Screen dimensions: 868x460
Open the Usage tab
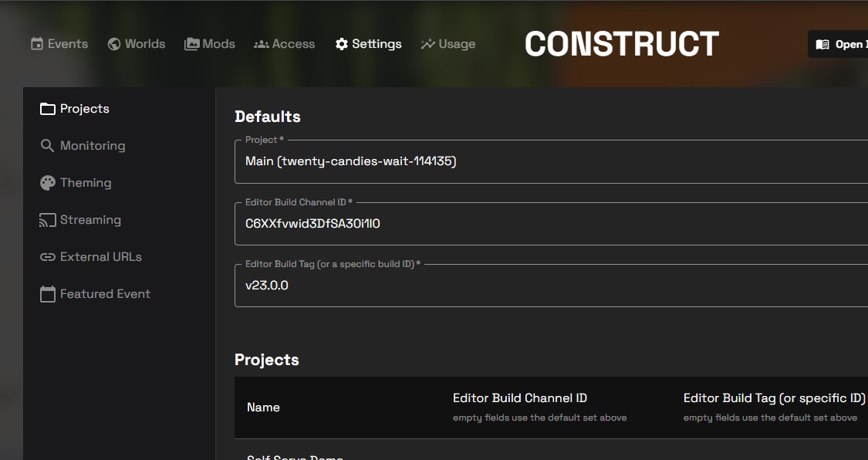click(x=457, y=44)
